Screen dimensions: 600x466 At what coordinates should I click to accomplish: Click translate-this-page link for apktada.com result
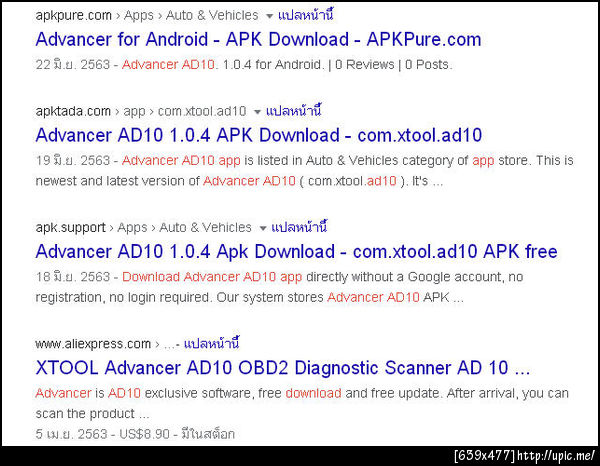click(293, 111)
